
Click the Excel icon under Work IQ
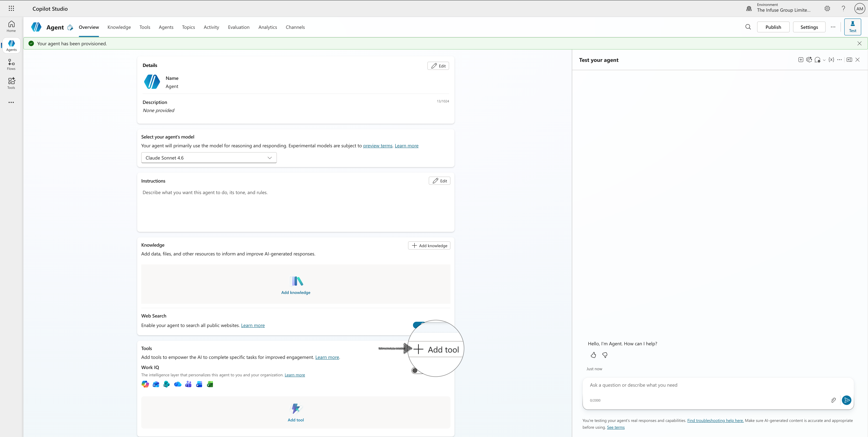(210, 384)
